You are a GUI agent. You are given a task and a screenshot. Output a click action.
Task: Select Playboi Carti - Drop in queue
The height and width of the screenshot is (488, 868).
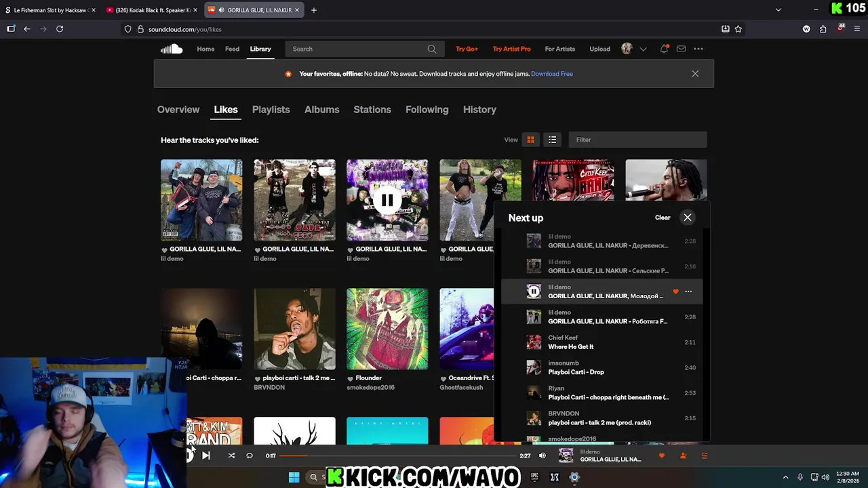point(602,367)
